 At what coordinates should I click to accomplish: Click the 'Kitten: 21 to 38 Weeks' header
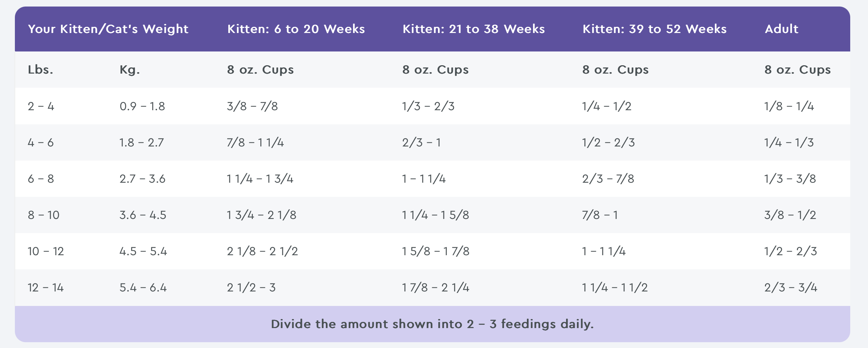474,29
